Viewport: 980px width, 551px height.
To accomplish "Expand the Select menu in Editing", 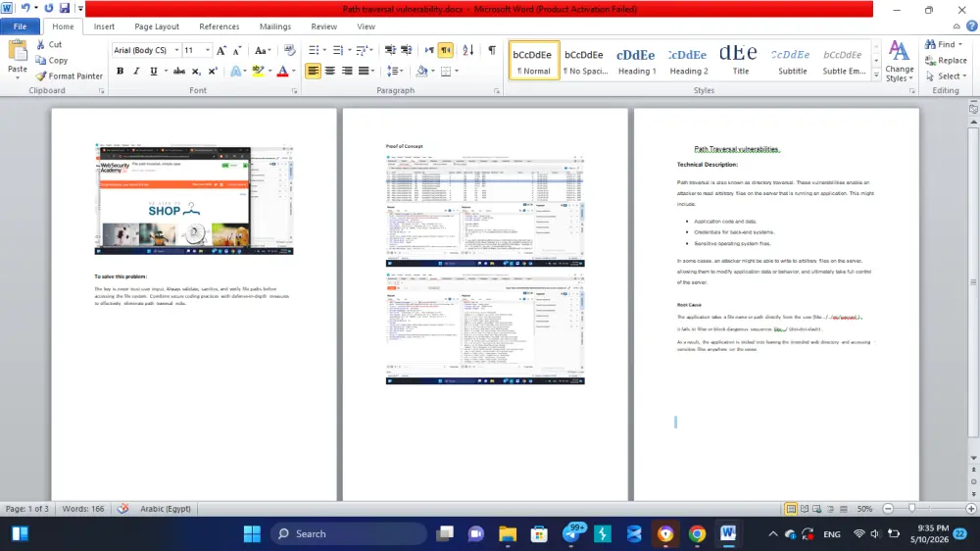I will coord(947,75).
